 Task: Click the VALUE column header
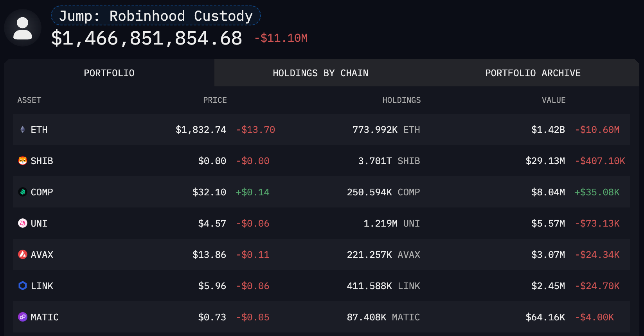(554, 100)
